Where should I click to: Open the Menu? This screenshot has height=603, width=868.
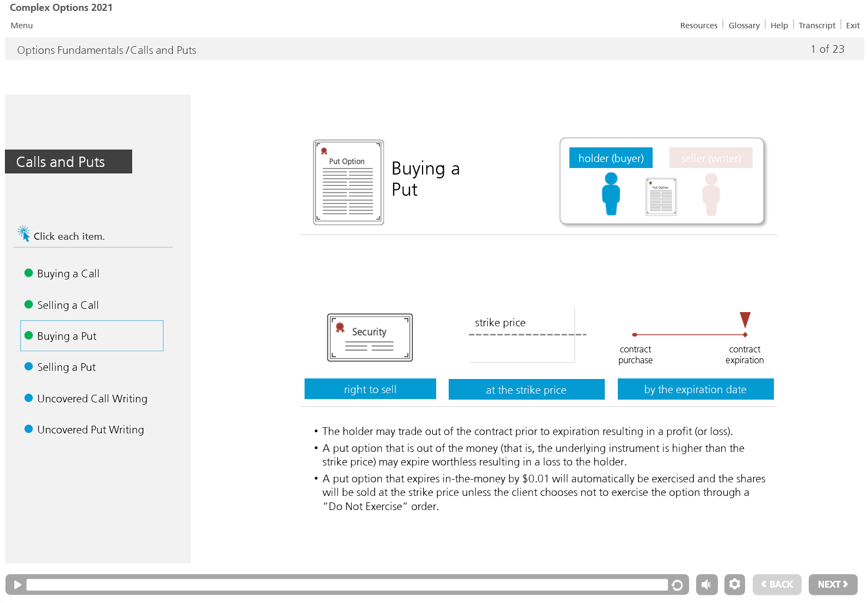pyautogui.click(x=22, y=26)
